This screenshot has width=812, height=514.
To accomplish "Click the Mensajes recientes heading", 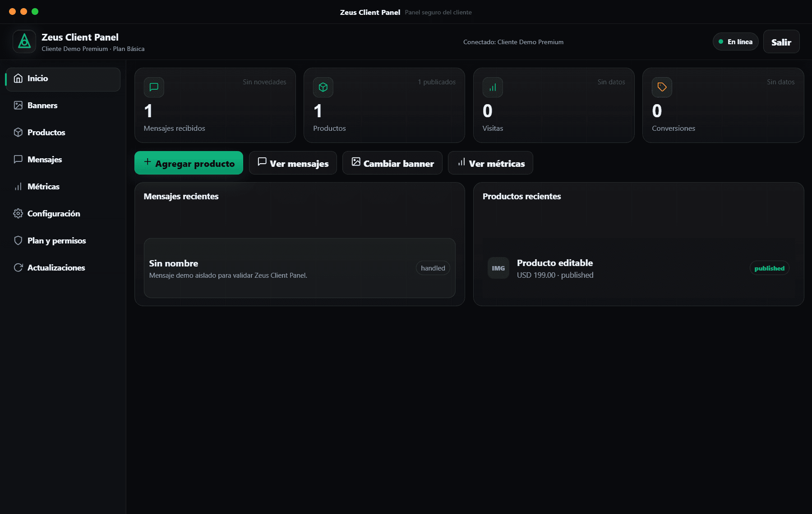I will pos(181,197).
